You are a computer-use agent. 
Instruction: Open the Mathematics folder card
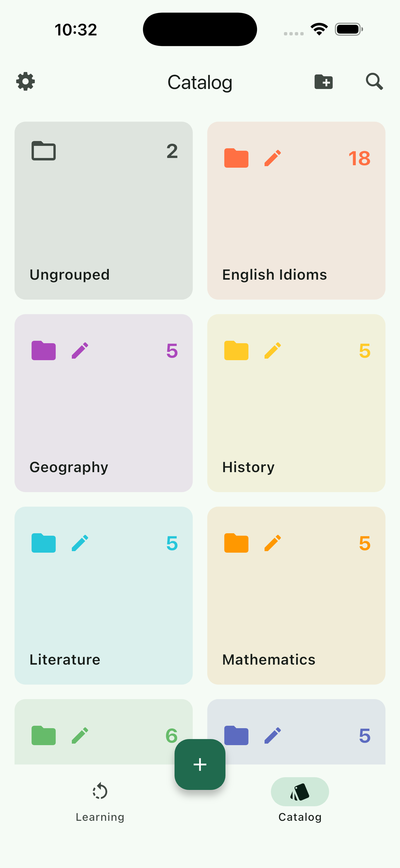point(296,603)
